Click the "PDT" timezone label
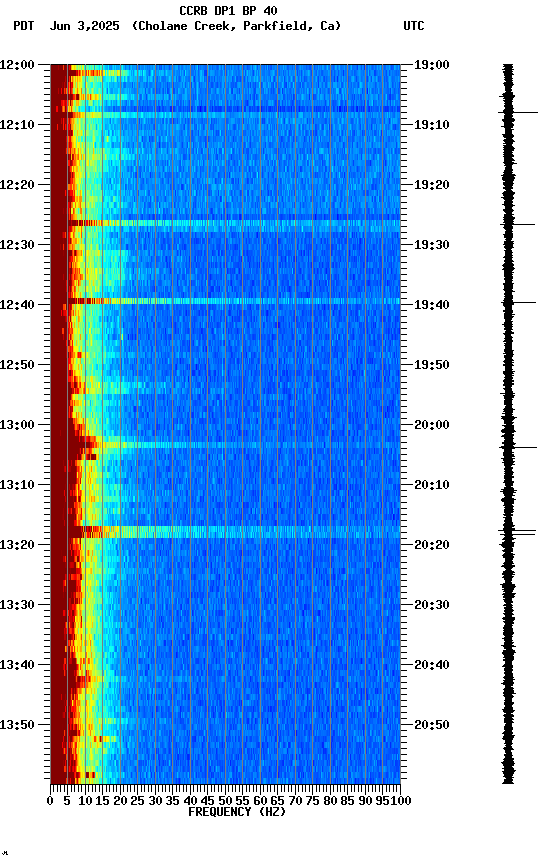Viewport: 552px width, 864px height. pos(24,26)
